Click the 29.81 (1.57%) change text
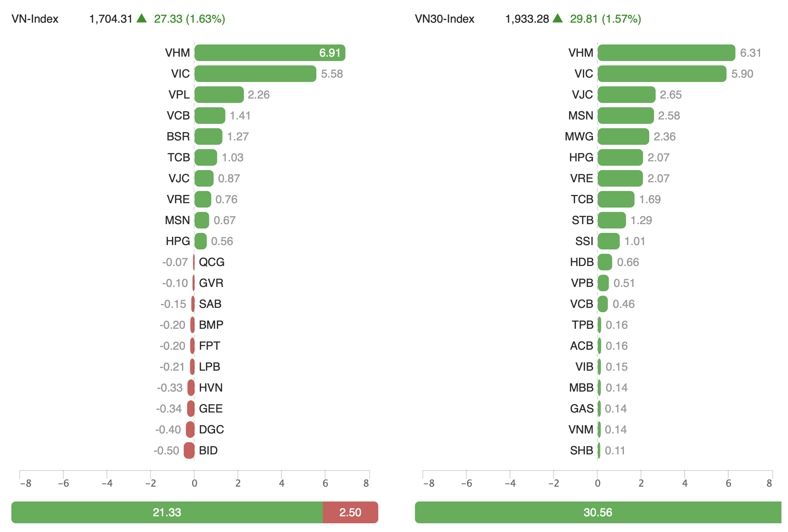 [x=606, y=19]
